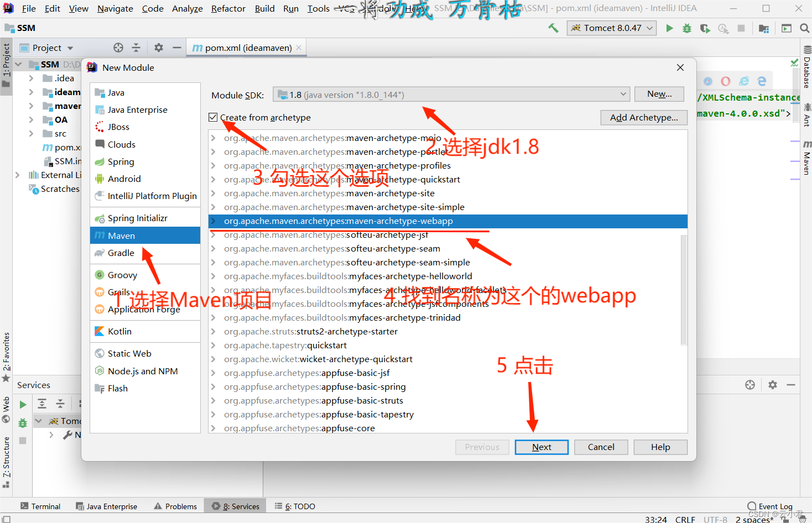This screenshot has width=812, height=523.
Task: Click the Services panel debug bug icon
Action: (23, 423)
